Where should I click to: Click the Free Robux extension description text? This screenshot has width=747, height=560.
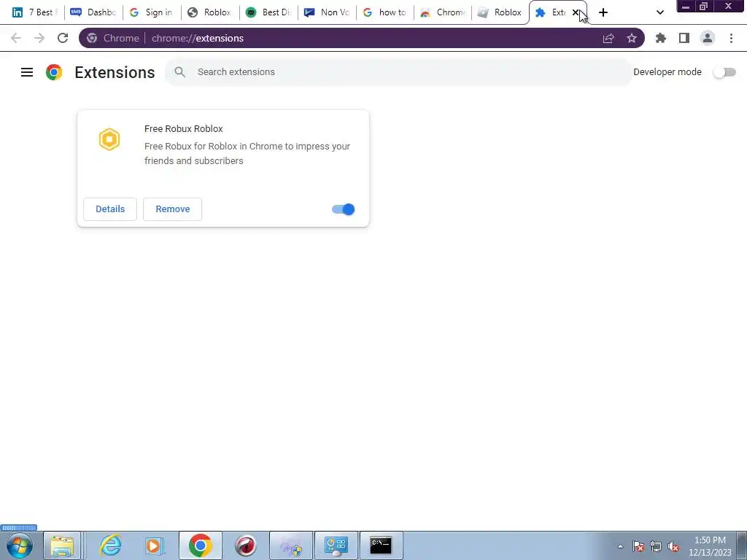pyautogui.click(x=247, y=153)
